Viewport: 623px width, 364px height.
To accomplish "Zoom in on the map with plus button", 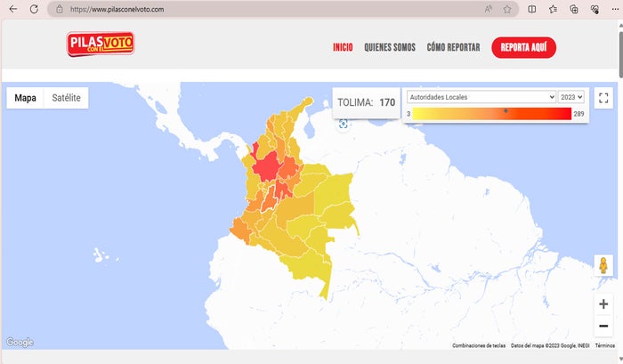I will [603, 303].
